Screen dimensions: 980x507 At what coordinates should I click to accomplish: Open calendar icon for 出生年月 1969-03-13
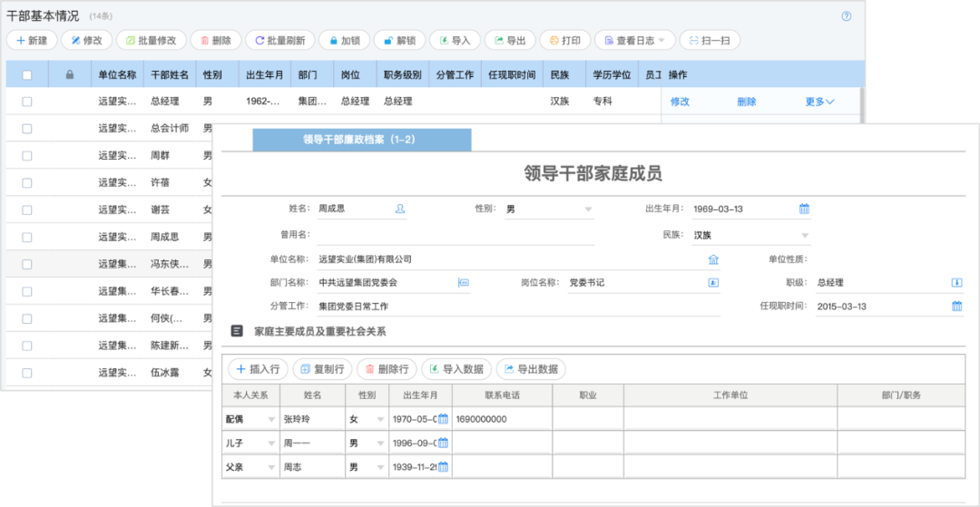pyautogui.click(x=804, y=210)
